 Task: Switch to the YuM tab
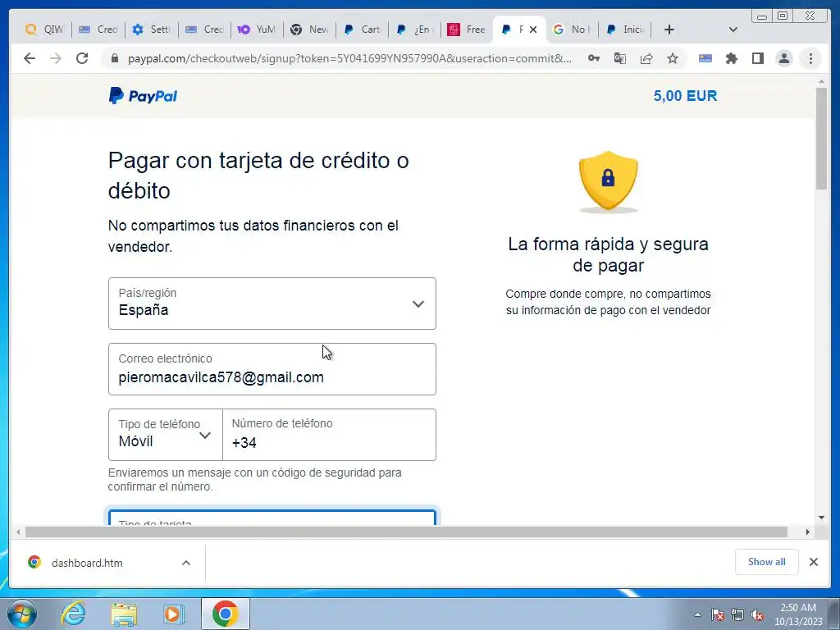[x=257, y=30]
